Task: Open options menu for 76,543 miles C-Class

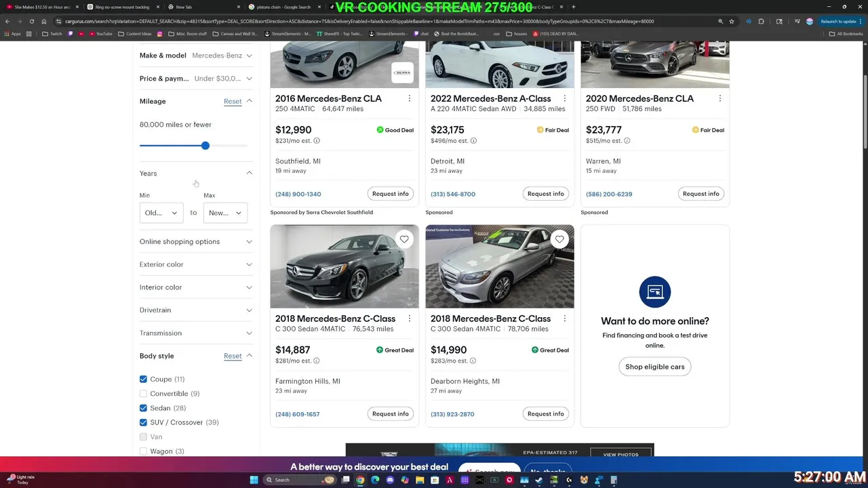Action: coord(410,319)
